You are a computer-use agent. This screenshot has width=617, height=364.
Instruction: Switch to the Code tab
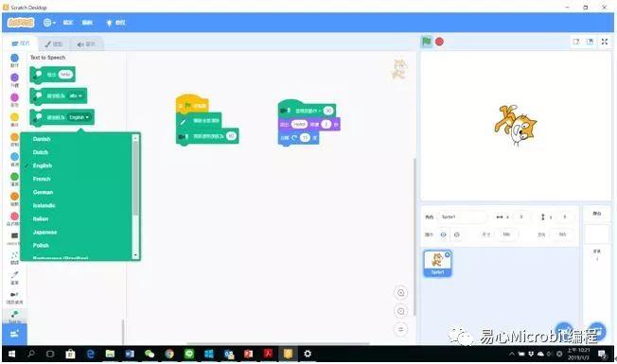tap(21, 43)
